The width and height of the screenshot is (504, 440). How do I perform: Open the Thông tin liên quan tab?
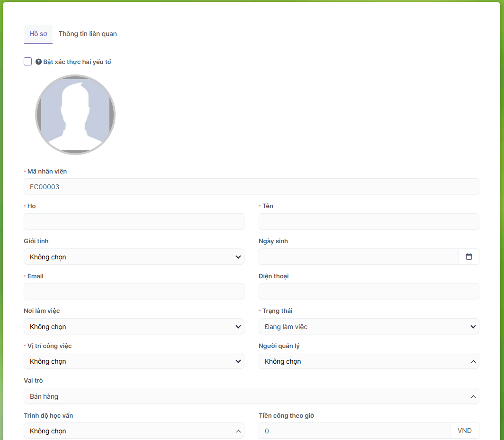pos(88,34)
